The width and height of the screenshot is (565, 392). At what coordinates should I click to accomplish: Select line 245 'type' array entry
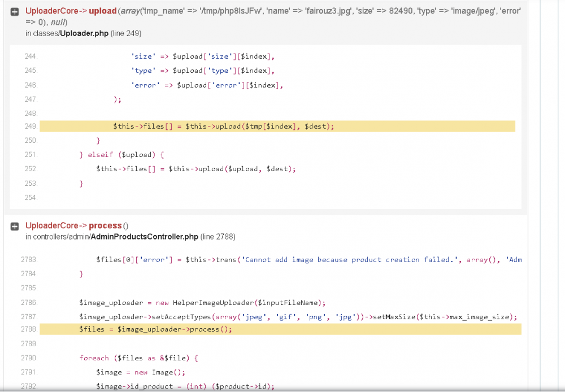[x=203, y=71]
